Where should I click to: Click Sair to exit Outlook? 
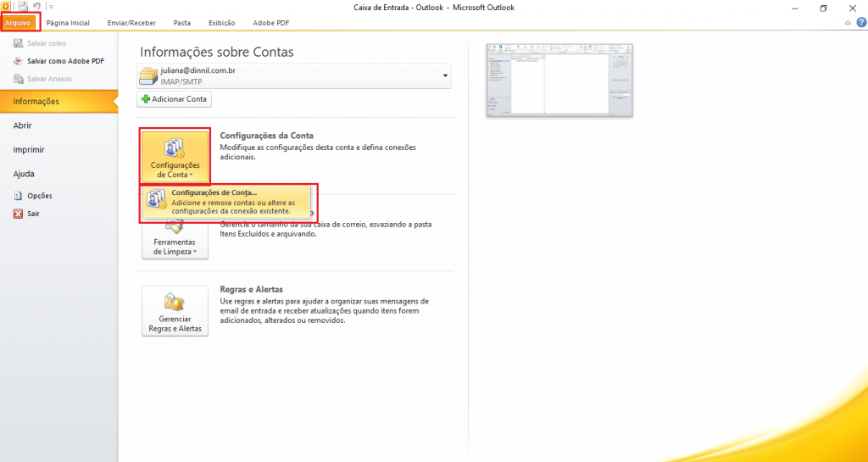33,214
